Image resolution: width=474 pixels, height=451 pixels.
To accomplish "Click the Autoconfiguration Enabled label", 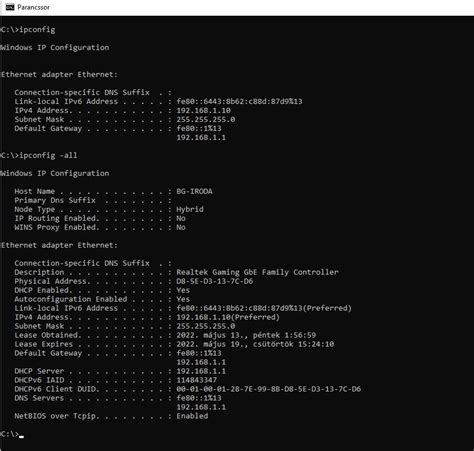I will 71,299.
